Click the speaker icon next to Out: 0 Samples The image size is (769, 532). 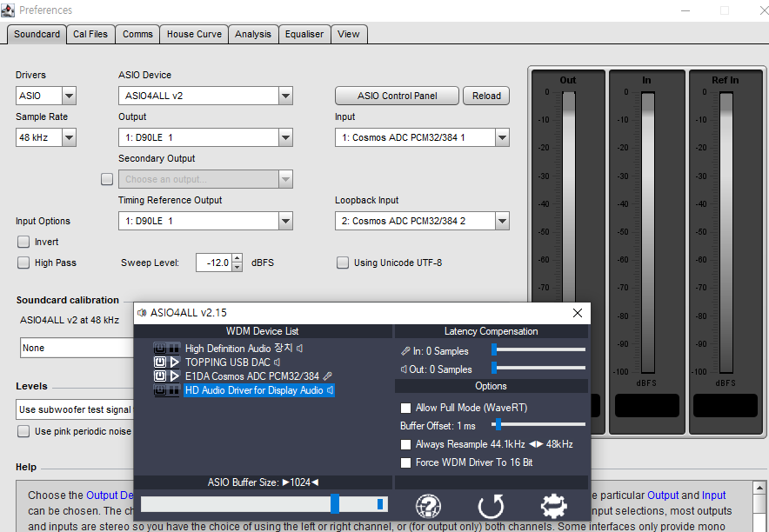[x=405, y=369]
